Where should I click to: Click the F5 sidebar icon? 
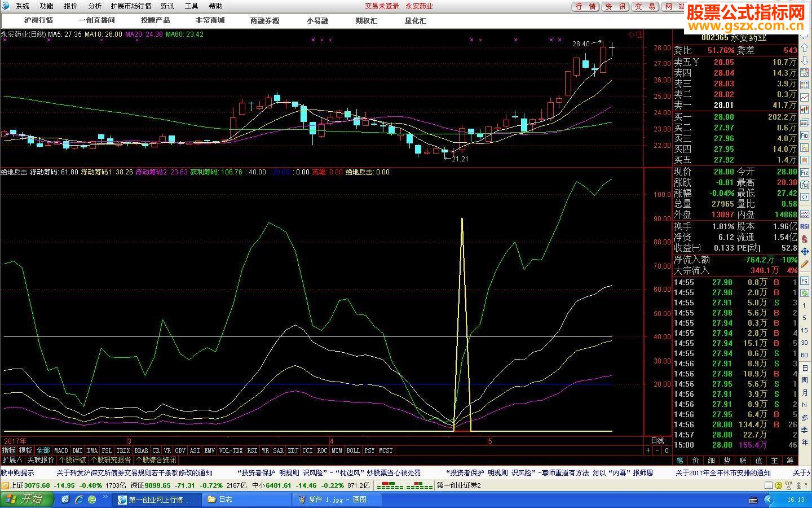(805, 281)
